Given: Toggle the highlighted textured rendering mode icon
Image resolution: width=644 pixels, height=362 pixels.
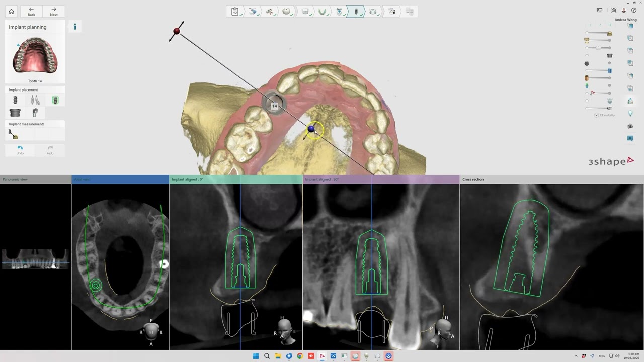Looking at the screenshot, I should tap(630, 101).
